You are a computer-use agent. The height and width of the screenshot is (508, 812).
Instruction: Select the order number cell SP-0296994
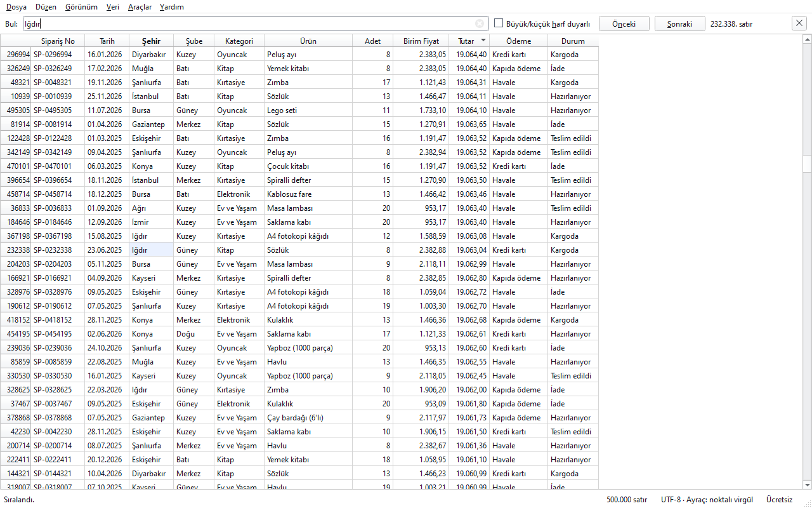[x=58, y=55]
